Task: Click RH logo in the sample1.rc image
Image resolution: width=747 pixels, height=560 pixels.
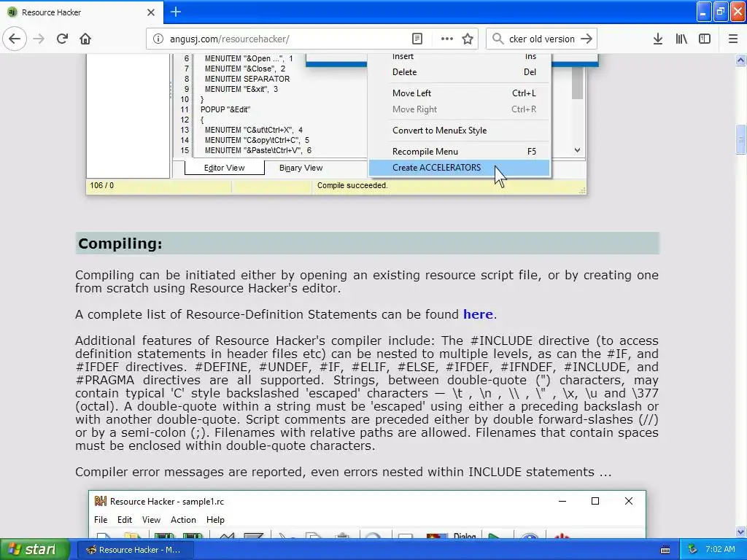Action: click(x=101, y=501)
